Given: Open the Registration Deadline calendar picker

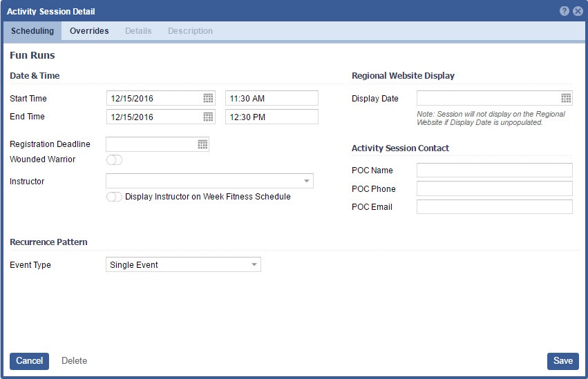Looking at the screenshot, I should (x=202, y=144).
